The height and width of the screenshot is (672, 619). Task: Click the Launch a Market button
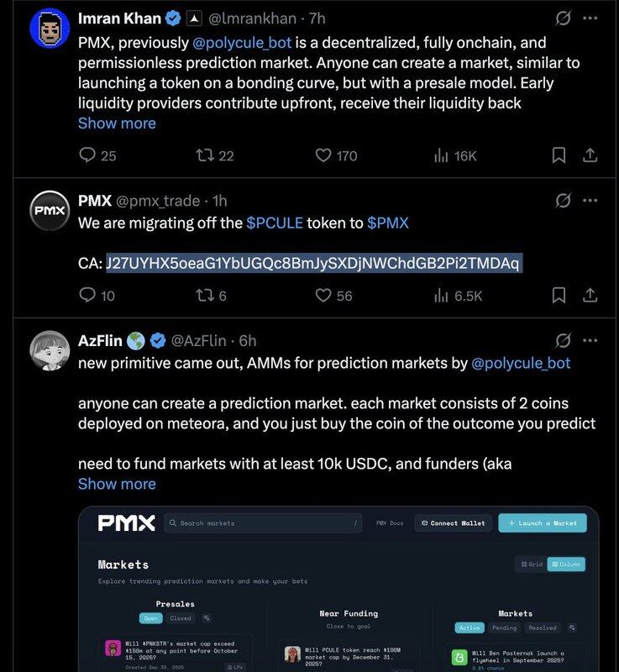coord(542,522)
